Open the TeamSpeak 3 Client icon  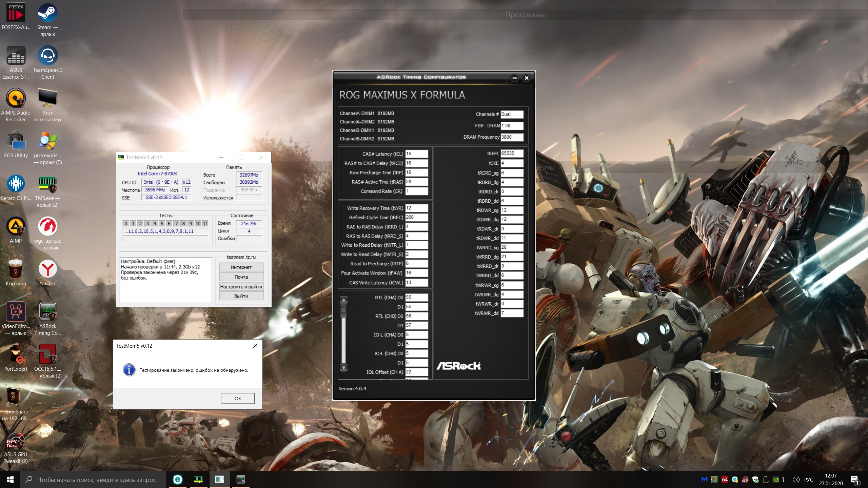(47, 56)
